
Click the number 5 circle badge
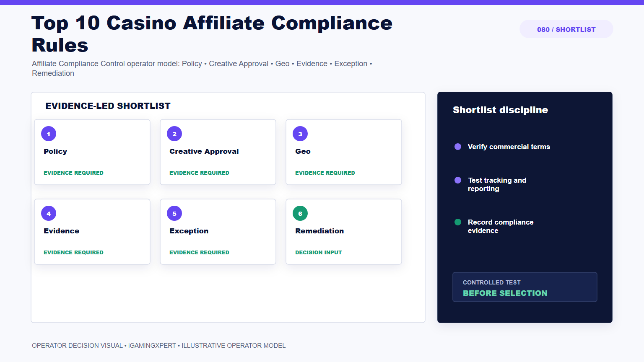174,213
